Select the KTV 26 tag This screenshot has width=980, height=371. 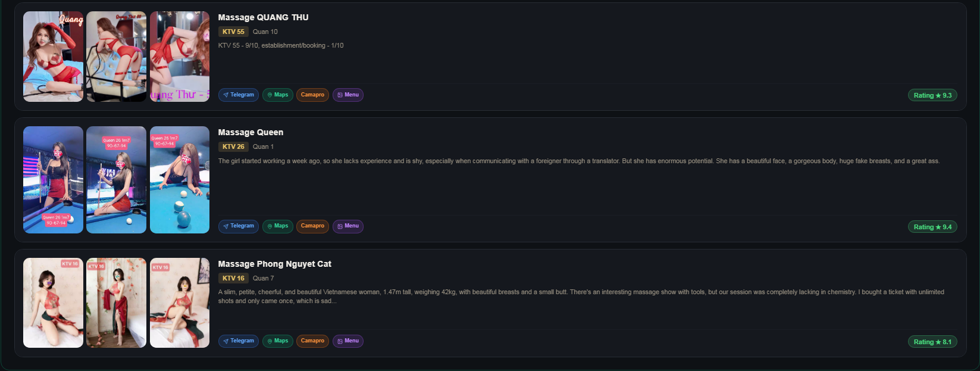(233, 146)
